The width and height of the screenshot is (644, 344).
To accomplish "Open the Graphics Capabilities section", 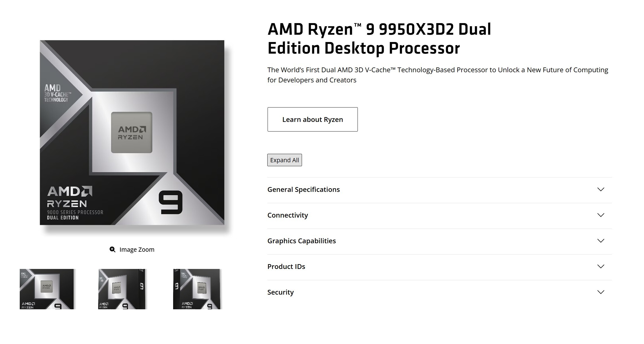I will click(x=301, y=241).
